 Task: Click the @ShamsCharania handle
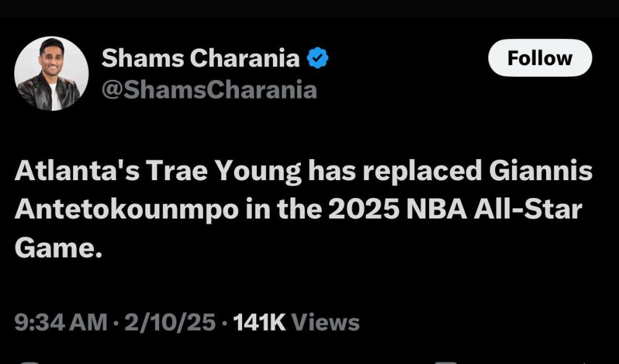209,90
